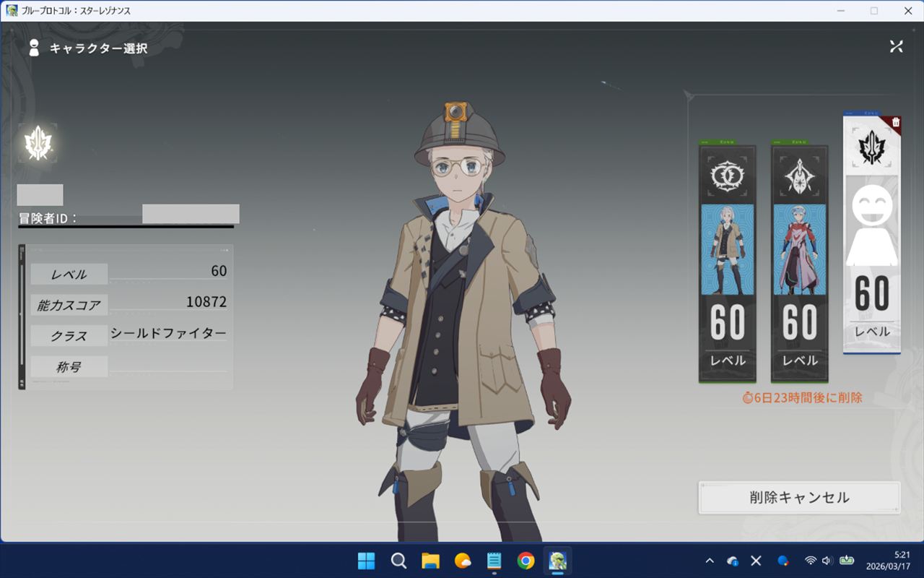Select the second character card with red outfit

point(799,264)
